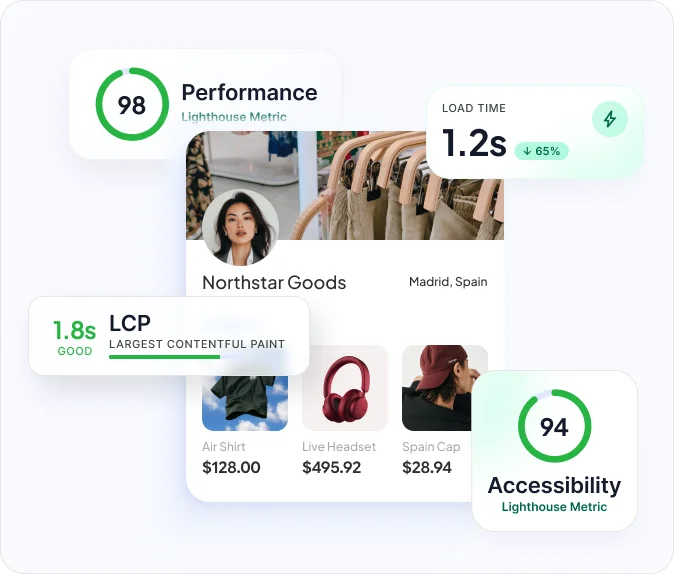
Task: Click the $495.92 headset price
Action: 331,467
